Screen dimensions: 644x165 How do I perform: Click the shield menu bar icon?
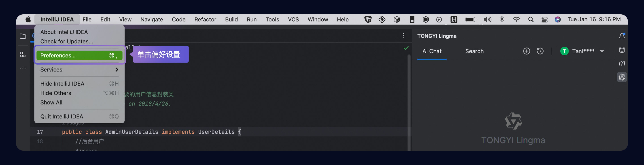click(368, 19)
